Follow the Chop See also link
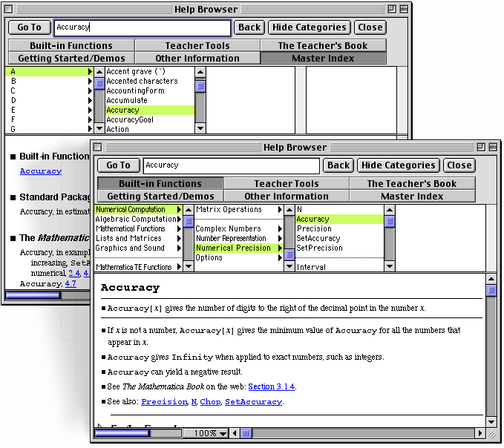The image size is (504, 448). pyautogui.click(x=210, y=402)
